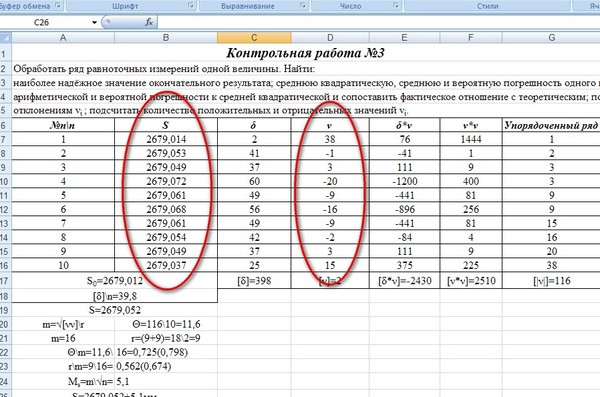
Task: Select the cell containing 256
Action: (471, 209)
